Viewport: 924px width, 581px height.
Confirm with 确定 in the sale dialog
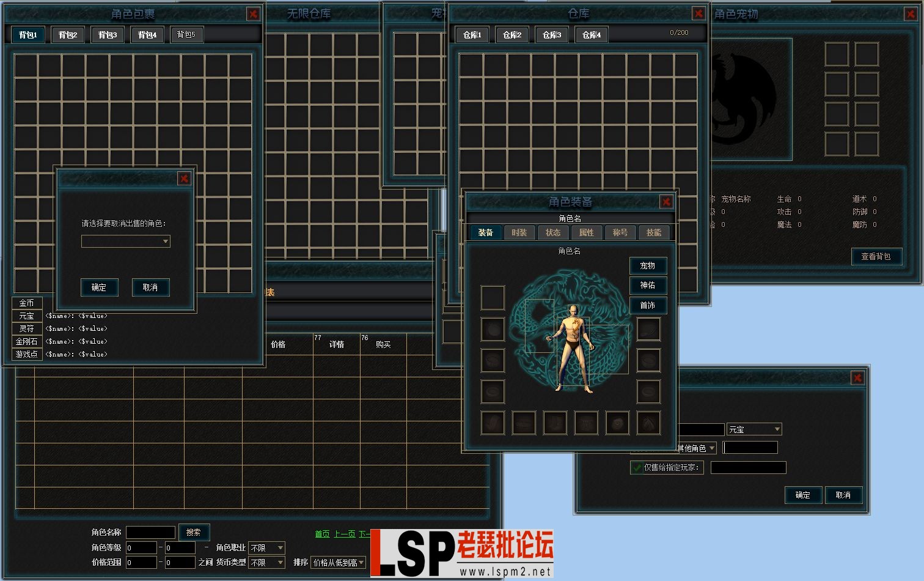coord(803,495)
